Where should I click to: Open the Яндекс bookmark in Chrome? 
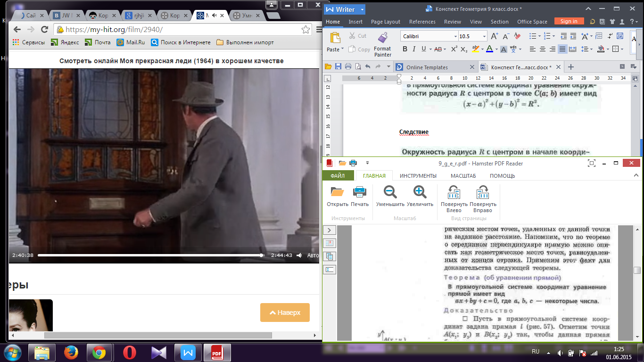(x=66, y=42)
